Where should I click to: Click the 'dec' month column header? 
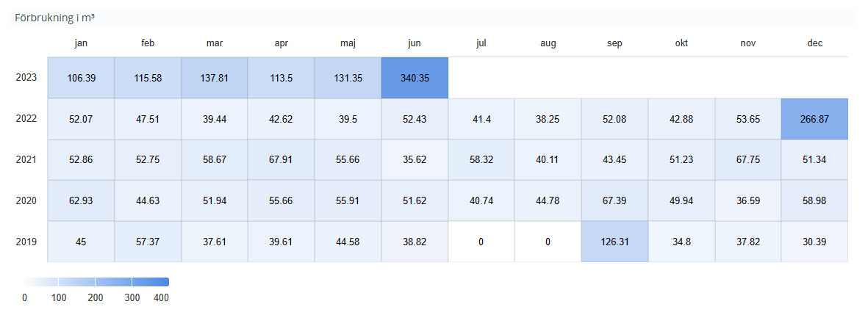coord(814,44)
